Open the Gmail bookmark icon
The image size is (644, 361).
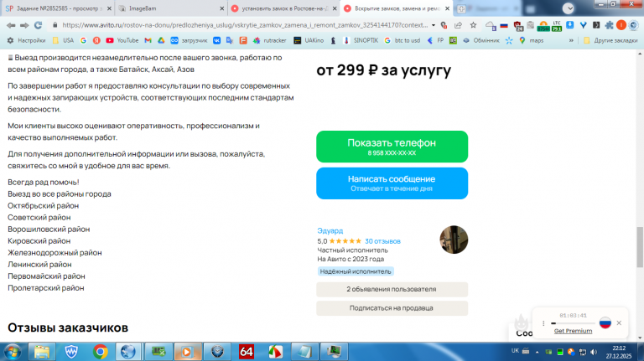tap(148, 40)
